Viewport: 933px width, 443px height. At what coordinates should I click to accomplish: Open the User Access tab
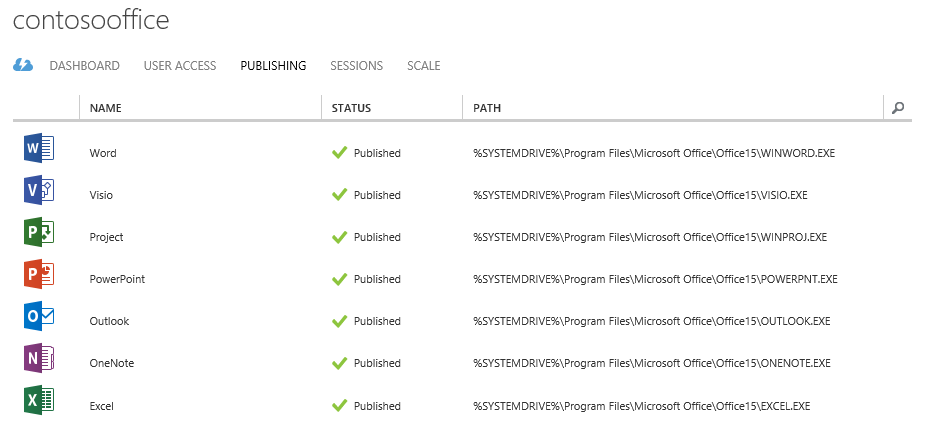click(x=180, y=65)
